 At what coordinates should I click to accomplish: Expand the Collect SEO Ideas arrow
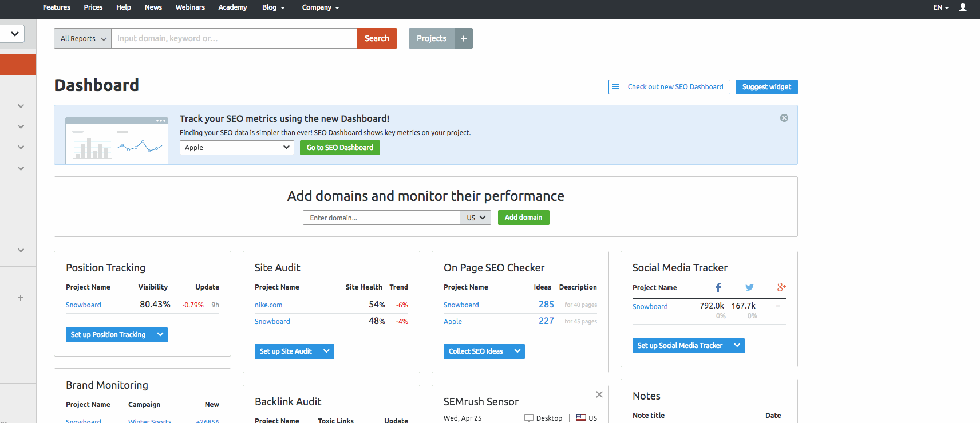(x=517, y=351)
